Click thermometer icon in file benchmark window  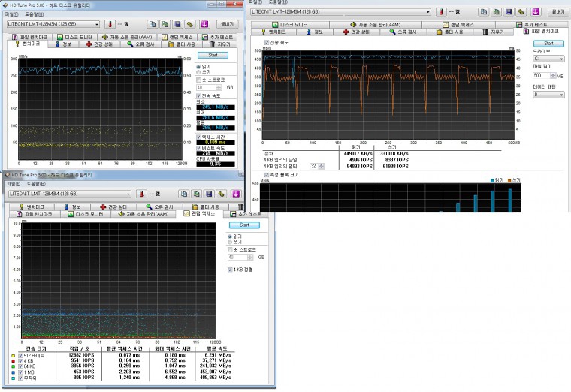pos(441,12)
